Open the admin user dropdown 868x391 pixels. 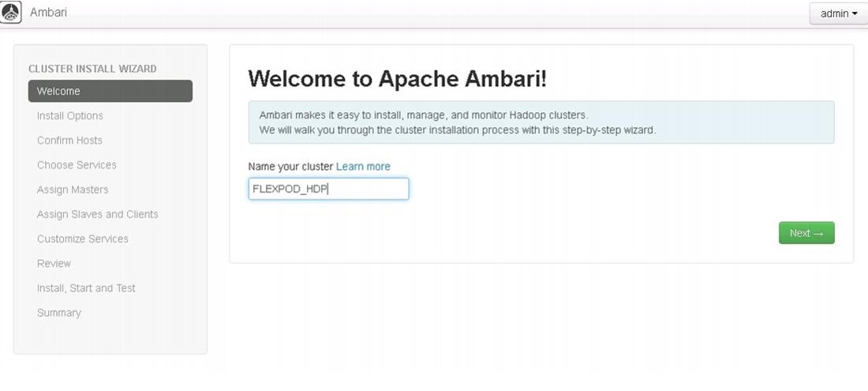pos(839,14)
